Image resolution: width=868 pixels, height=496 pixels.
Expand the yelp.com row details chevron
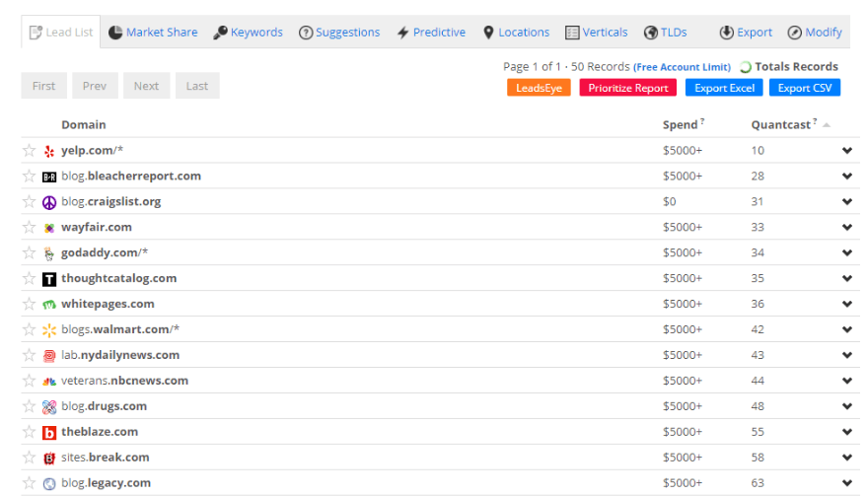[x=846, y=151]
